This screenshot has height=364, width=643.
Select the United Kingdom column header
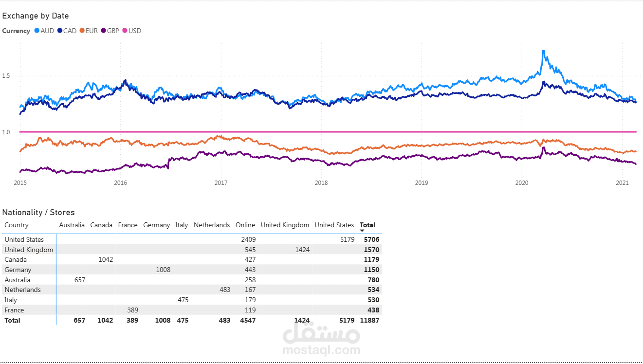(x=285, y=225)
